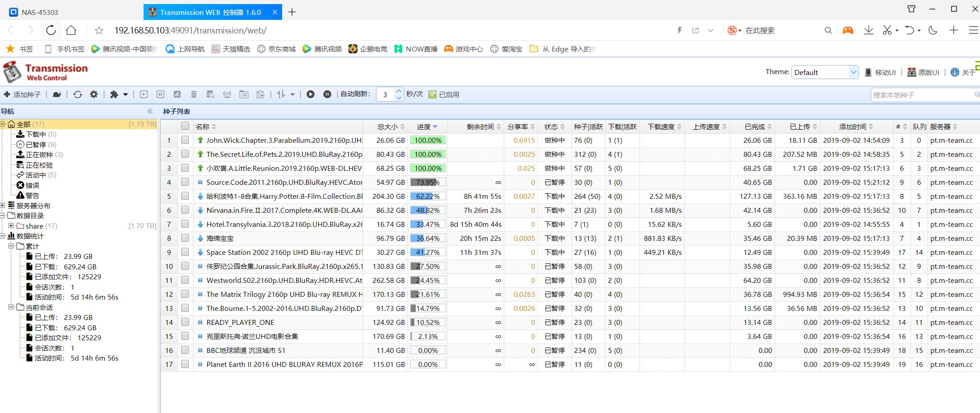
Task: Click the 添加种子 (add torrent) button
Action: (x=22, y=94)
